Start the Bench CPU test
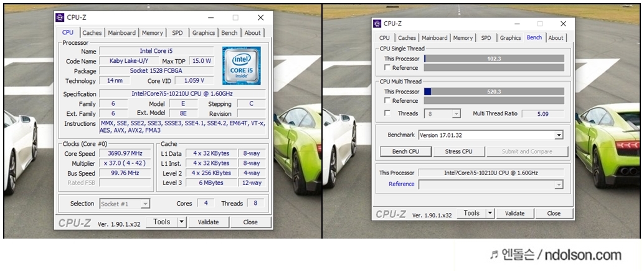 pyautogui.click(x=406, y=151)
